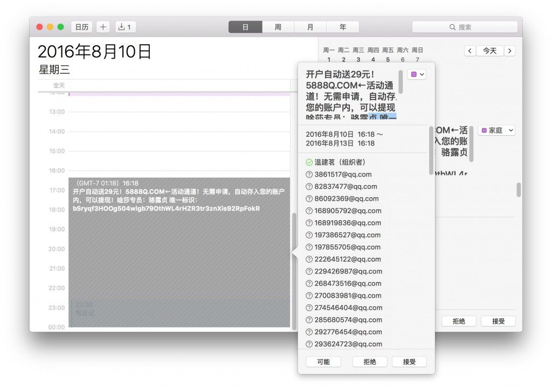Click the green checkmark beside organizer 温建茗
The height and width of the screenshot is (392, 552).
click(310, 162)
